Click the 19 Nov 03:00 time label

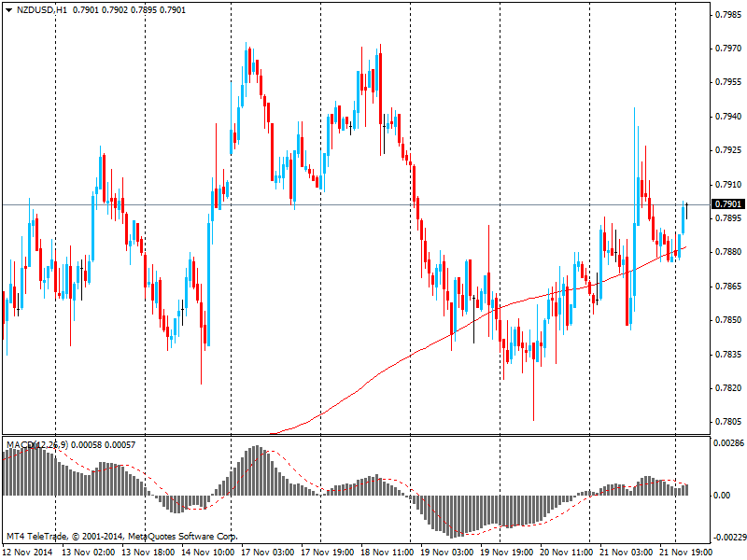[x=444, y=553]
